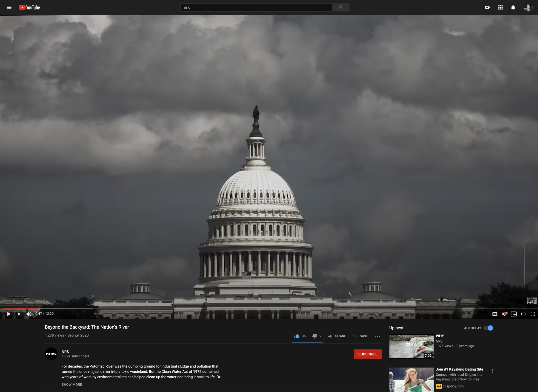Open the create video camera icon

488,7
